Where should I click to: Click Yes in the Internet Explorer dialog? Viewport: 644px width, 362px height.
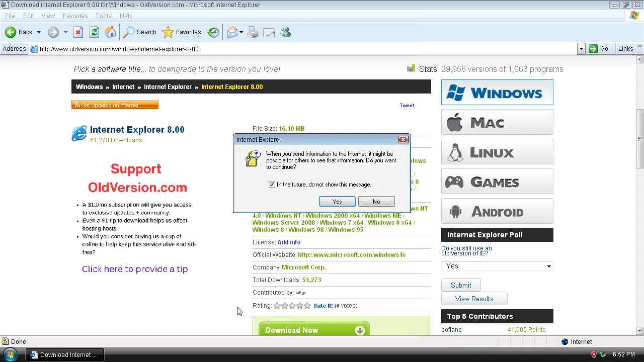(337, 202)
